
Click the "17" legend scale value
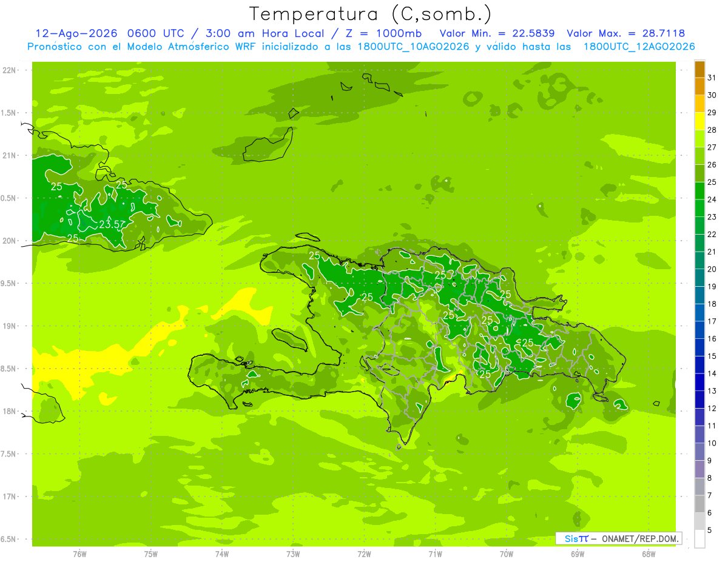point(713,321)
